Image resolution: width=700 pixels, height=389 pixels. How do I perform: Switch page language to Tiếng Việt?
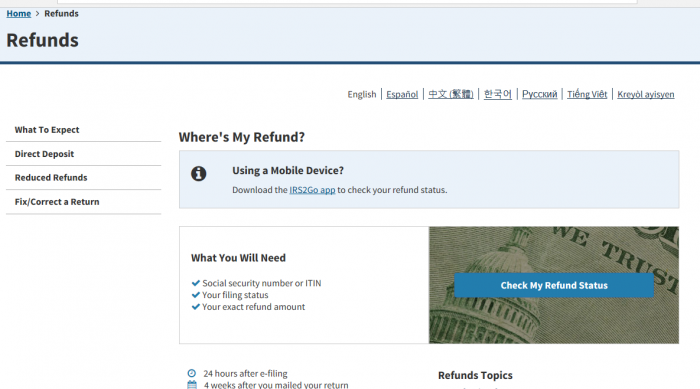(x=587, y=94)
